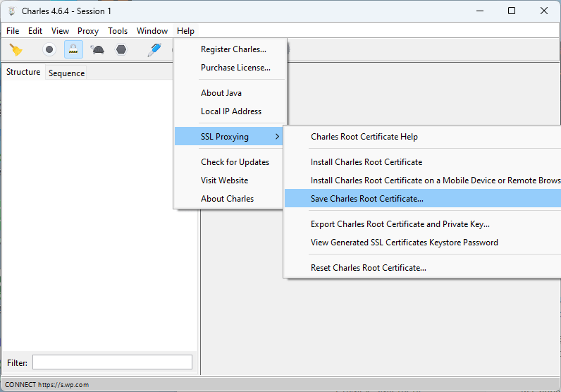Close the Charles window
Viewport: 561px width, 392px height.
544,11
